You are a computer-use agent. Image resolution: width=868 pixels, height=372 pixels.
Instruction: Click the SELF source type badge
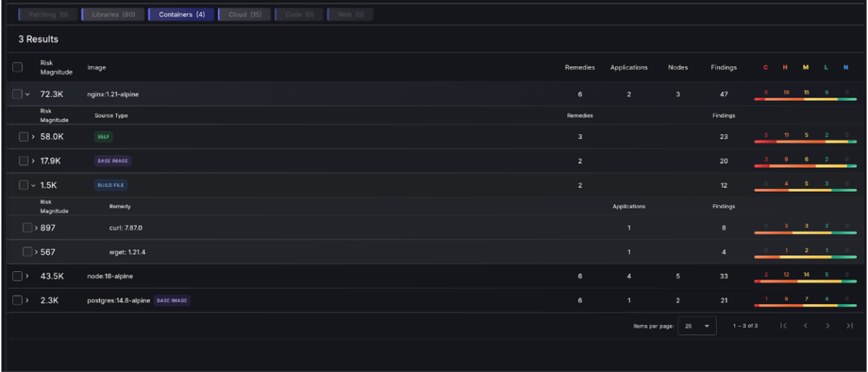click(x=104, y=137)
